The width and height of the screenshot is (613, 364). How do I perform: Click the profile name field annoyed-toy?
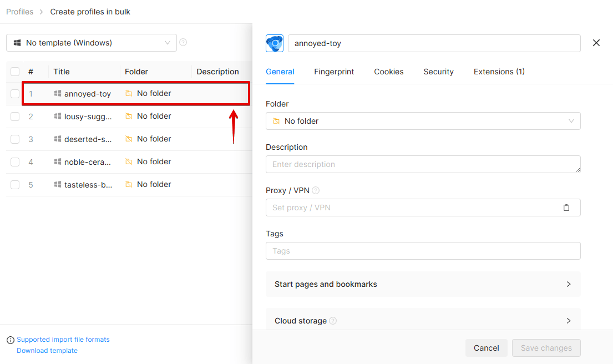(x=434, y=43)
